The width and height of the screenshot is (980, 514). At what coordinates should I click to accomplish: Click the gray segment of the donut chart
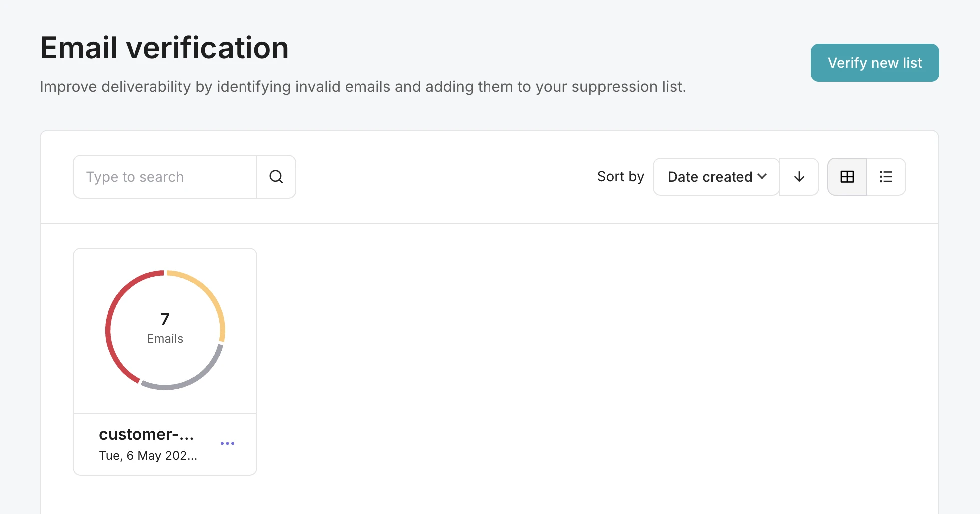(190, 380)
